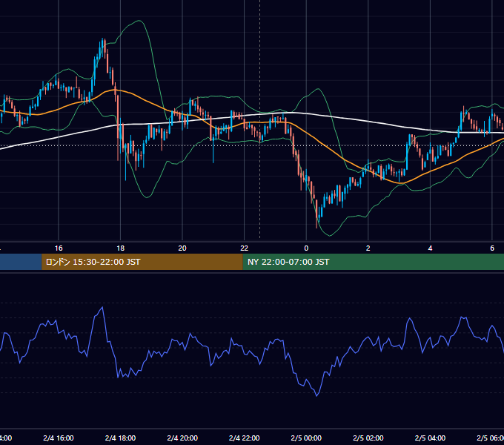This screenshot has height=445, width=504.
Task: Click the 2/4 22:00 time axis label
Action: coord(245,438)
